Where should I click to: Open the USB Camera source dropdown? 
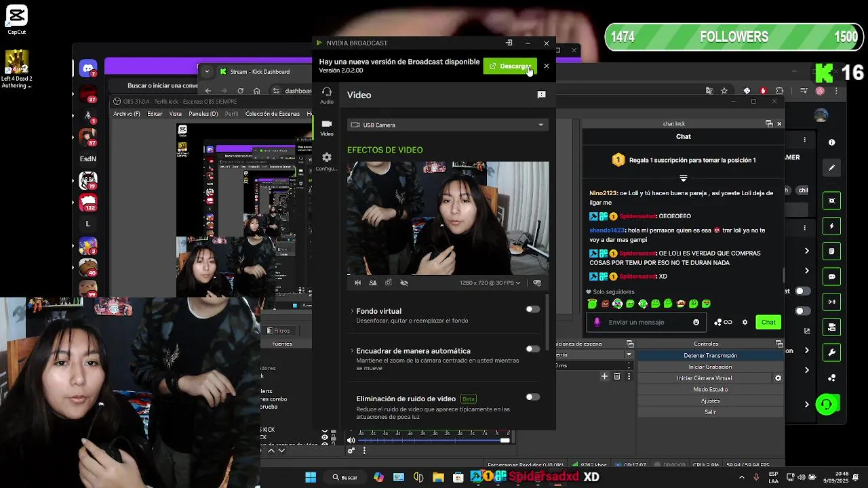[x=448, y=125]
